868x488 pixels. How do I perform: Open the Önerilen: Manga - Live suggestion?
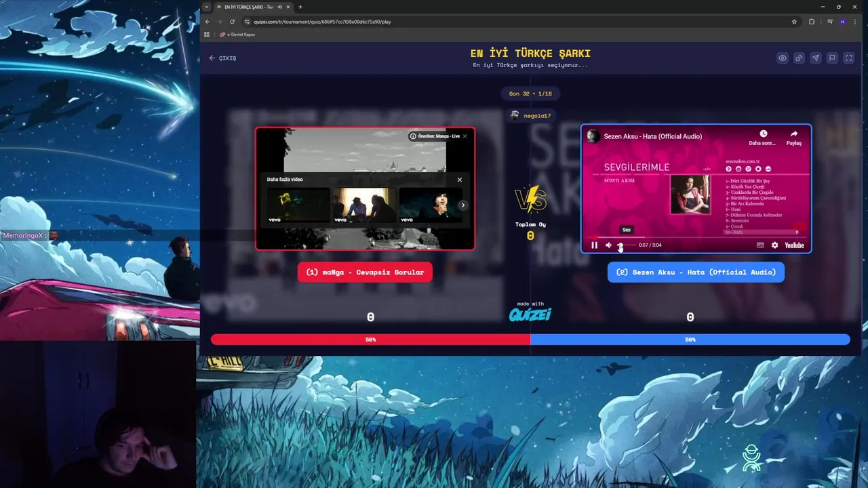pyautogui.click(x=435, y=136)
